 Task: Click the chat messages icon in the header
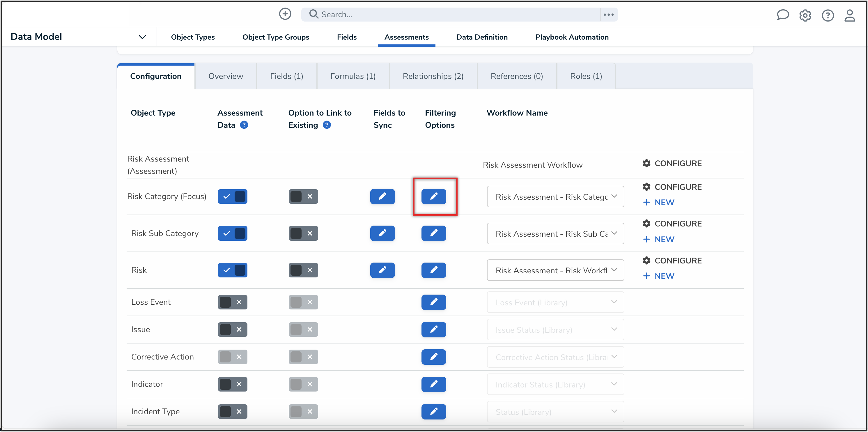(783, 15)
